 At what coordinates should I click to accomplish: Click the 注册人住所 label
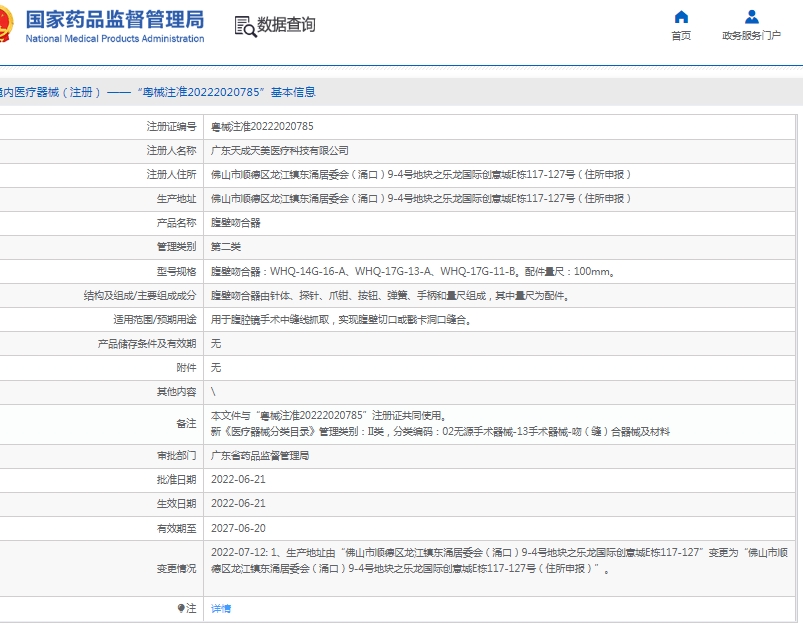172,175
